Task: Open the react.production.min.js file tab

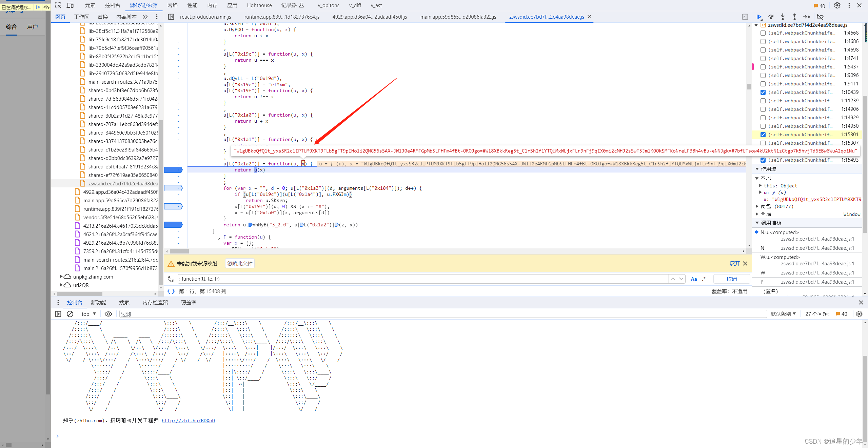Action: [x=205, y=17]
